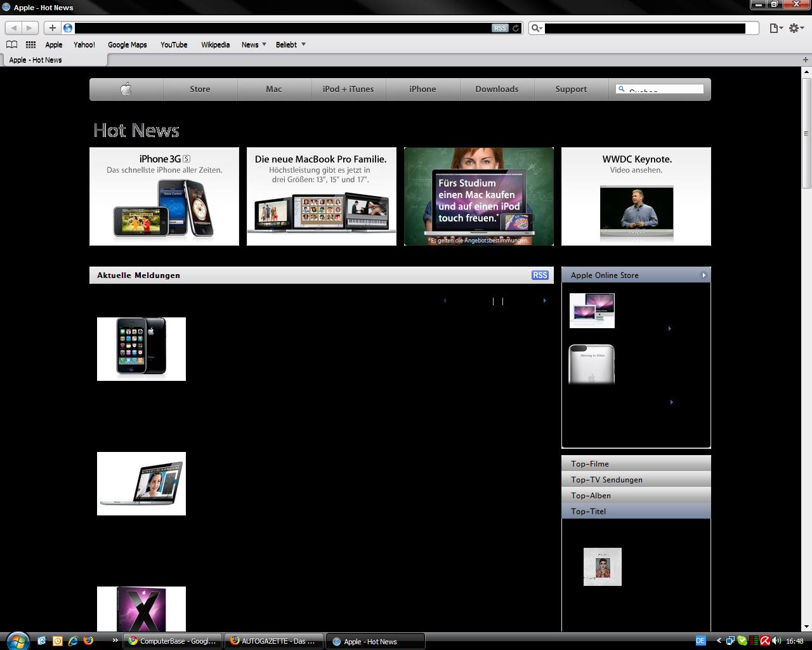This screenshot has height=650, width=812.
Task: Open the Mac navigation tab
Action: tap(274, 89)
